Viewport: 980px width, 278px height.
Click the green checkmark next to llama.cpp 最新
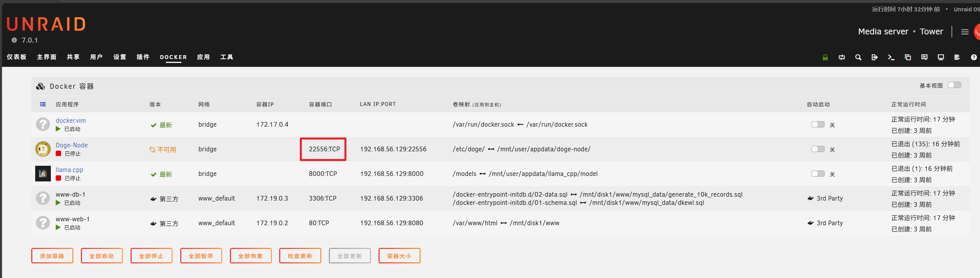coord(154,174)
